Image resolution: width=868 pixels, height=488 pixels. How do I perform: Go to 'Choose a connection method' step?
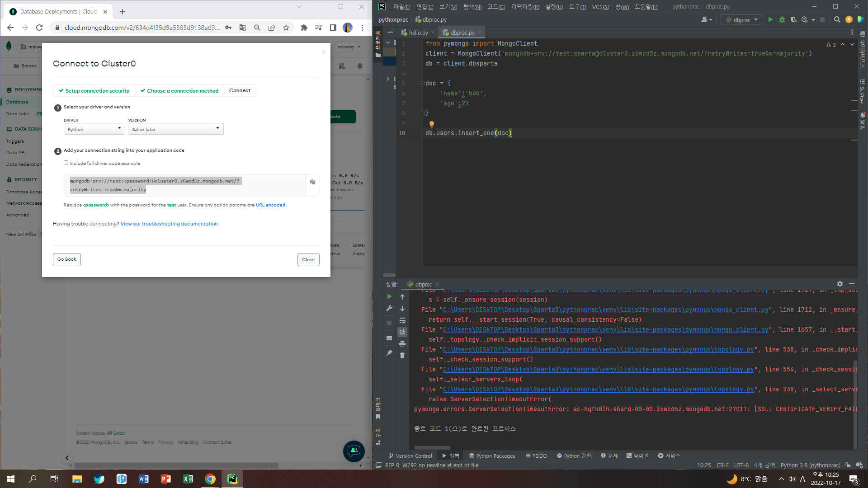(179, 91)
